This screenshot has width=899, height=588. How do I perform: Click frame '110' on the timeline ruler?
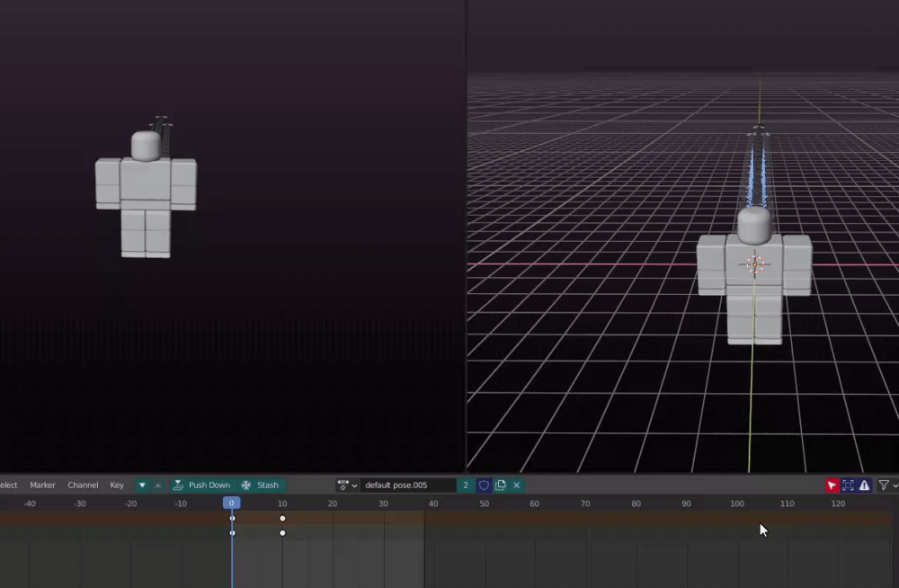click(788, 503)
